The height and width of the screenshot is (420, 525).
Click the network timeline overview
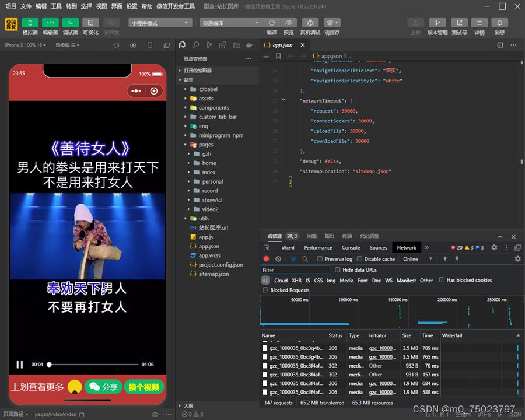tap(391, 312)
